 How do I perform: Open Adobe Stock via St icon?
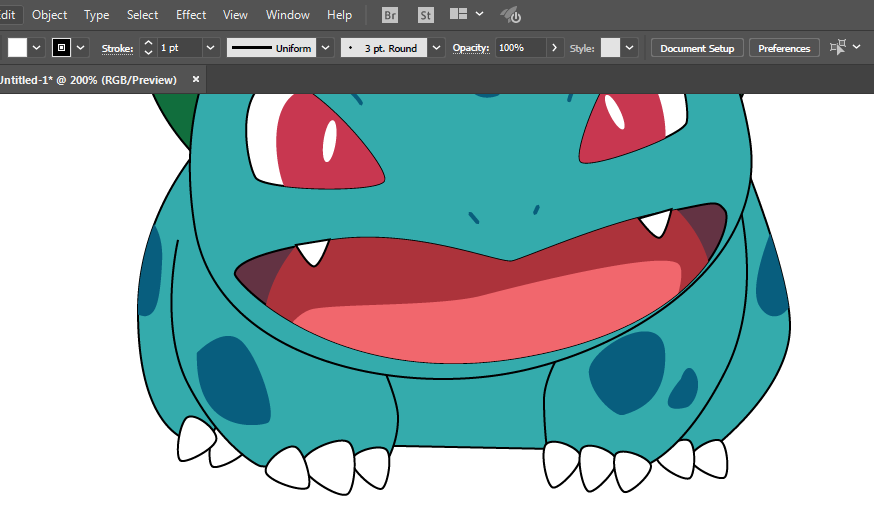tap(425, 15)
